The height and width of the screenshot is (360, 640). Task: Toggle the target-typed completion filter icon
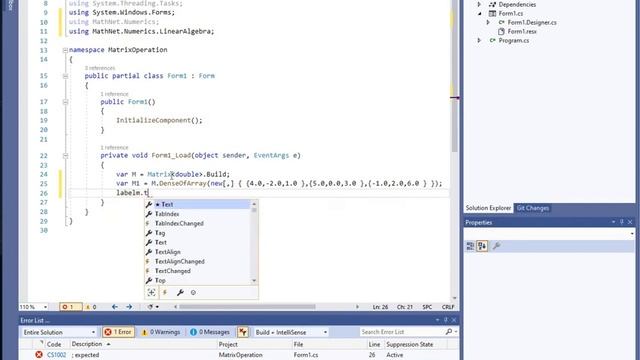151,292
